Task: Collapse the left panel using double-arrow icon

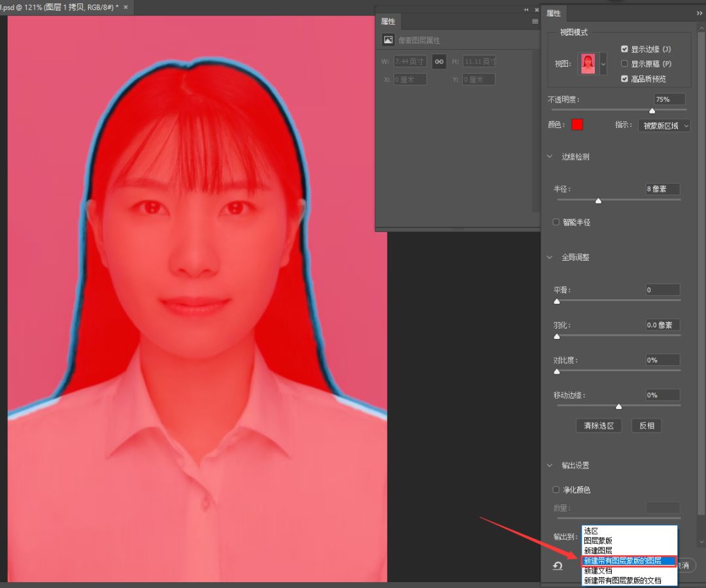Action: pos(526,10)
